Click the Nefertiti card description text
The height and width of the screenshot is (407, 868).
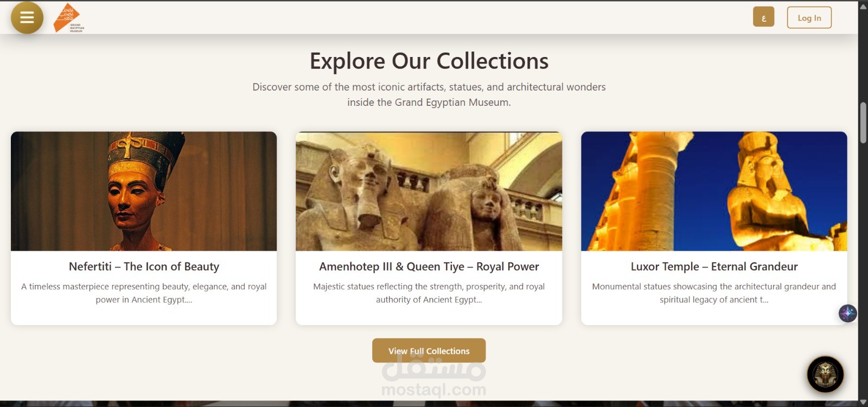coord(144,293)
